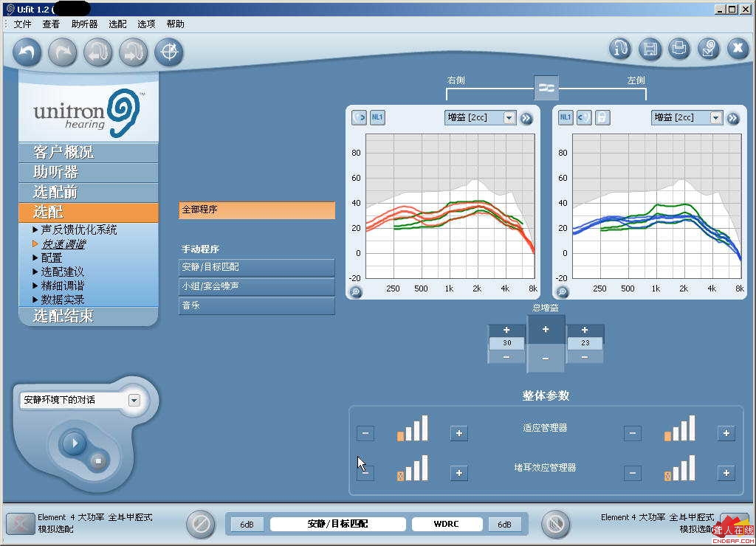Click the send-to-hearing-aid toolbar icon
756x546 pixels.
[134, 52]
